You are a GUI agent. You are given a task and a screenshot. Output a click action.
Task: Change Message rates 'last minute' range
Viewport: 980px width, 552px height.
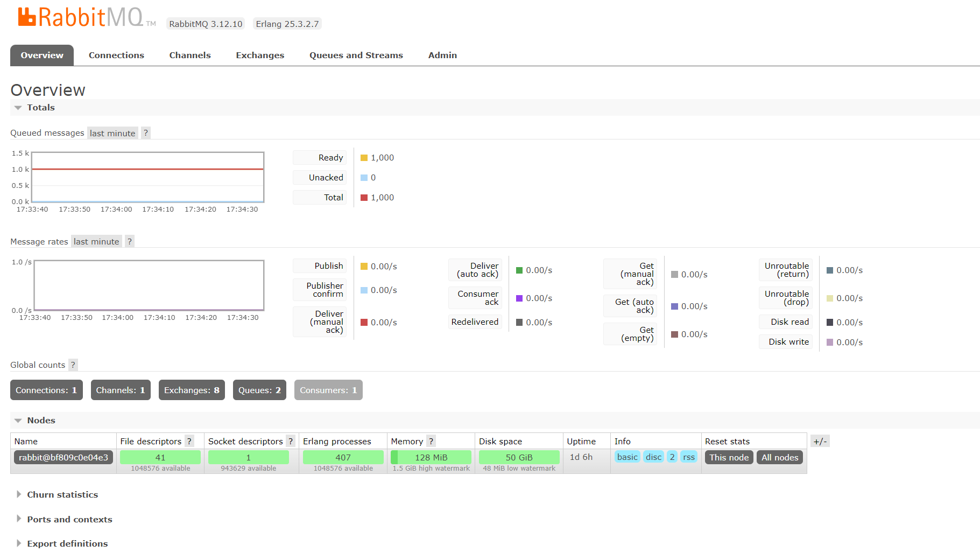pos(96,241)
